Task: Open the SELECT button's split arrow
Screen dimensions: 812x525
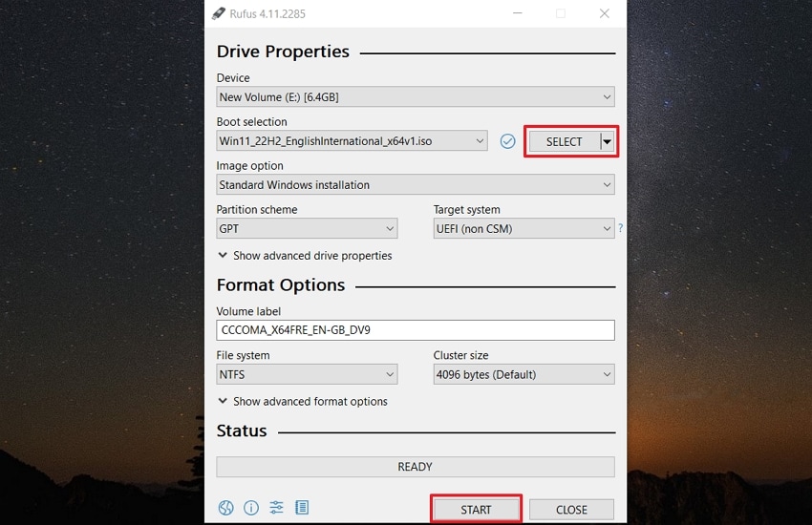Action: point(608,141)
